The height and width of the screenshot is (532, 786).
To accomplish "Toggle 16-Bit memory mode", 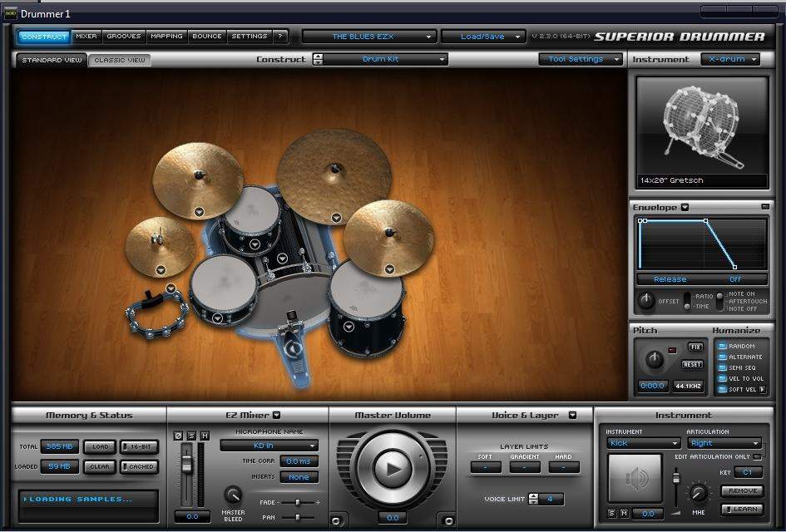I will (140, 447).
